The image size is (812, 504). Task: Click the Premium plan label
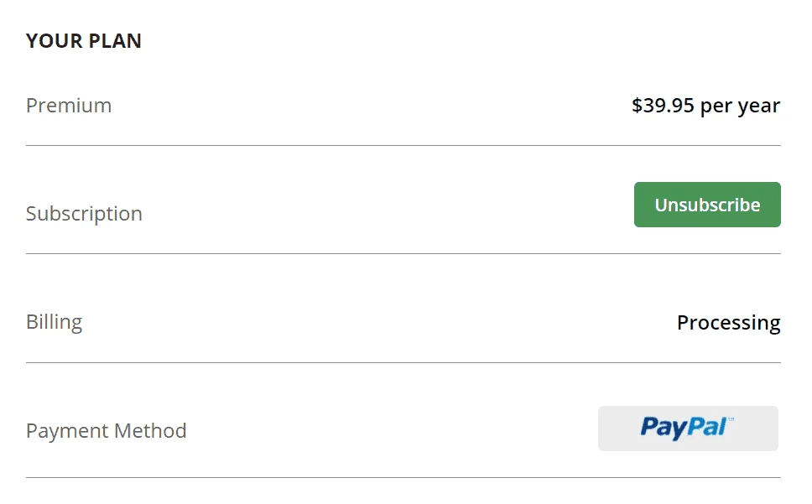[x=69, y=106]
